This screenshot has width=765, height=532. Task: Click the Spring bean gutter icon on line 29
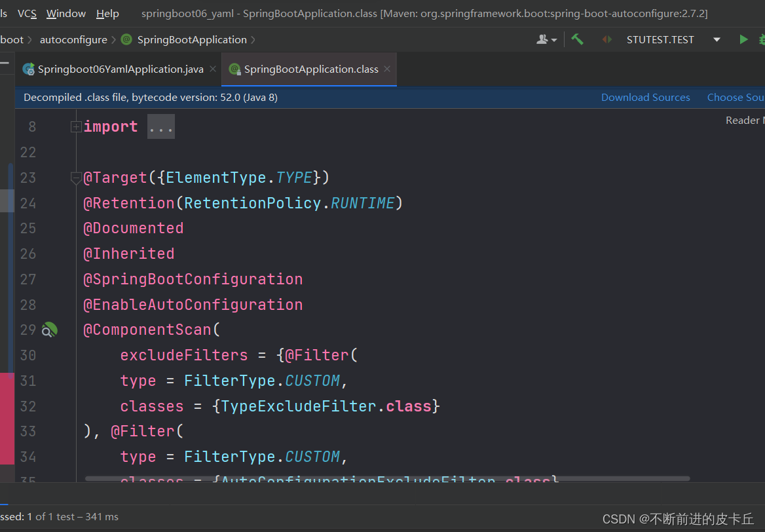click(49, 330)
